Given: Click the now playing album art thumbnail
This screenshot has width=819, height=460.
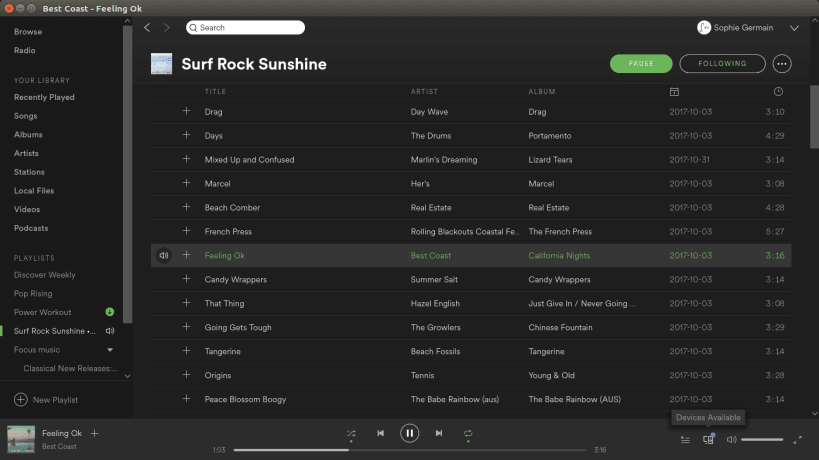Looking at the screenshot, I should [x=21, y=439].
